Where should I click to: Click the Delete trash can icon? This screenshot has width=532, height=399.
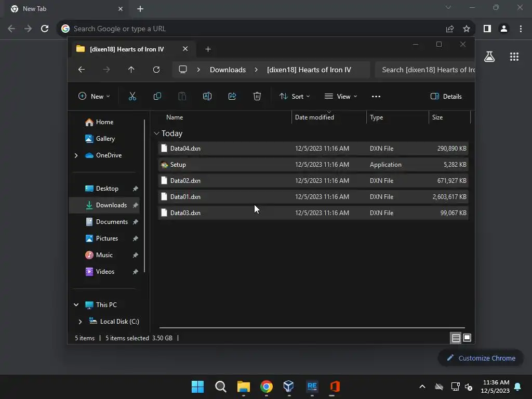[x=257, y=96]
